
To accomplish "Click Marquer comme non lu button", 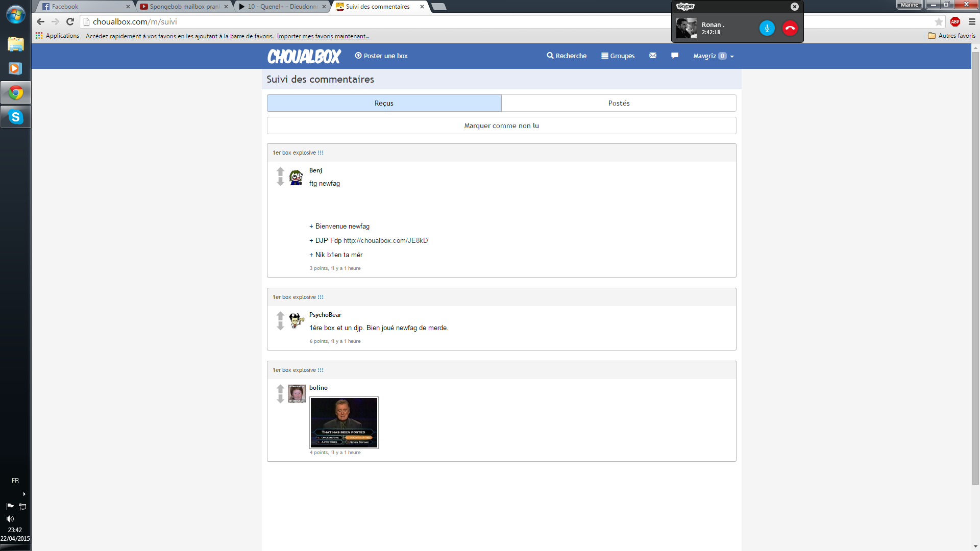I will pos(501,126).
